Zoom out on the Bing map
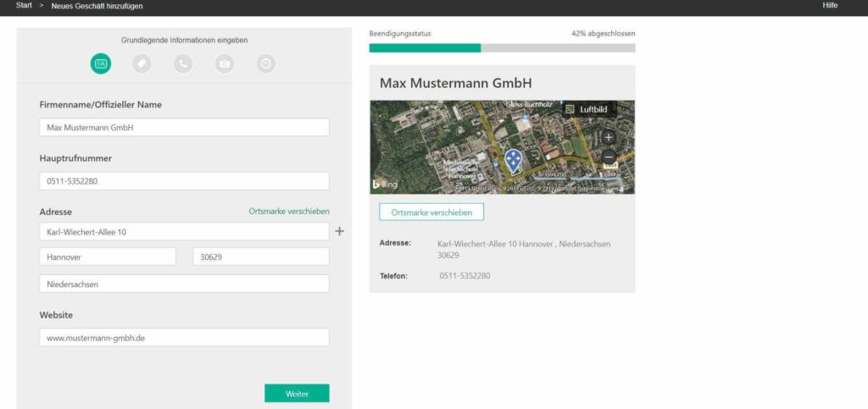The image size is (868, 409). (609, 157)
